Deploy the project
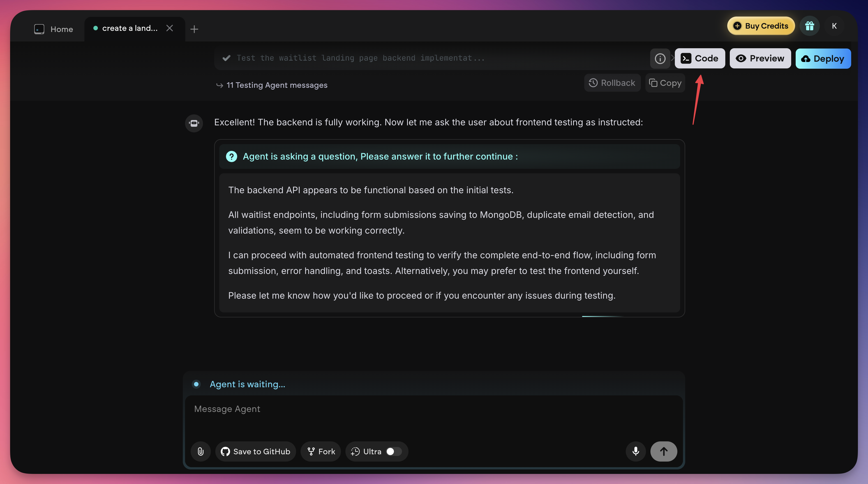The image size is (868, 484). click(823, 58)
